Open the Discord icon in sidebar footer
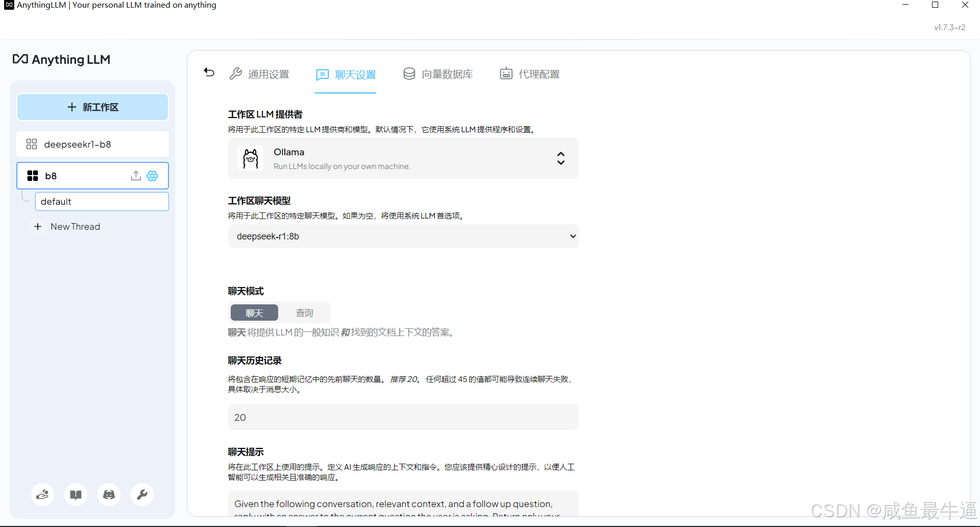 pos(109,494)
